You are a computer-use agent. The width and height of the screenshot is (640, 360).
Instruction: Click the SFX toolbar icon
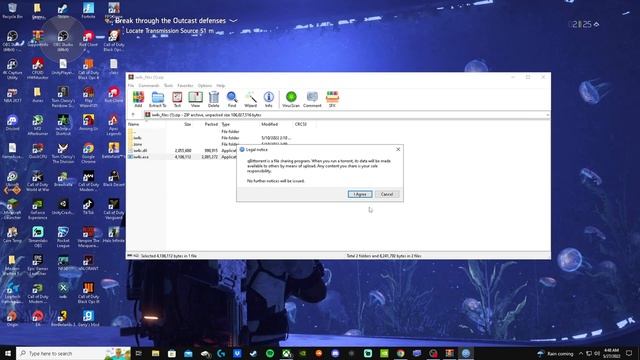point(332,99)
